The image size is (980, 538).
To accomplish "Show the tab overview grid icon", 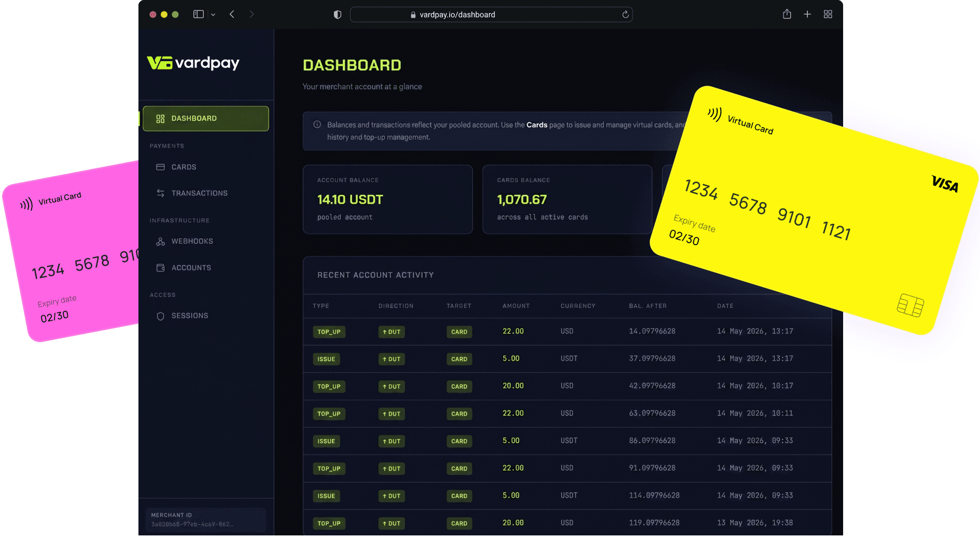I will coord(828,15).
